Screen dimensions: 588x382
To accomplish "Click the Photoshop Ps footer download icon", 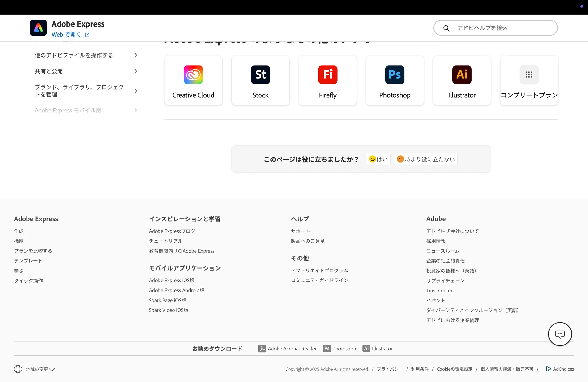I will point(327,348).
